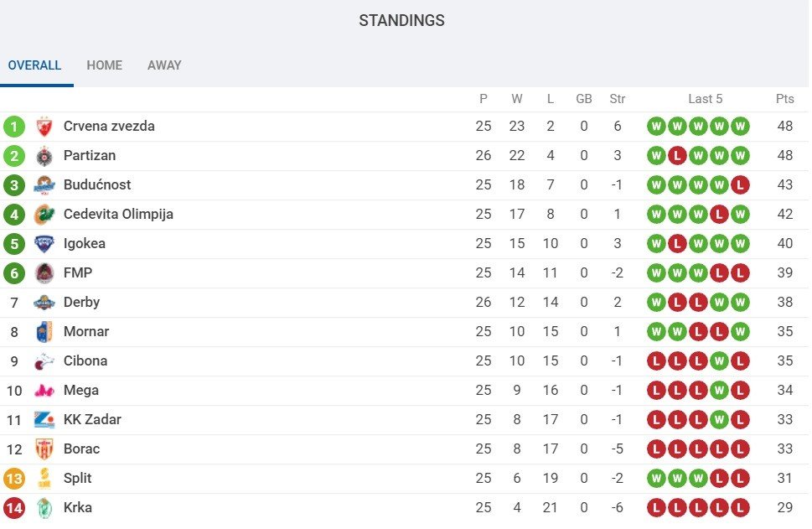Open the KK Zadar team link
812x529 pixels.
coord(92,420)
